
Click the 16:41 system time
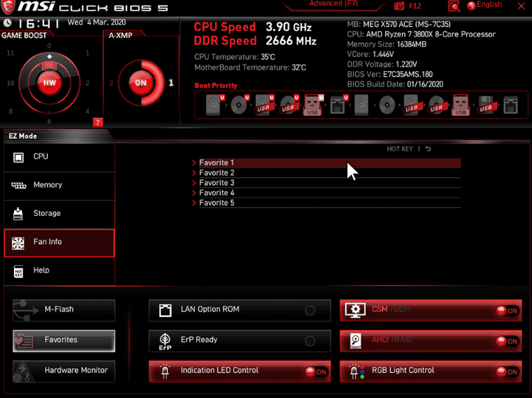click(x=39, y=23)
